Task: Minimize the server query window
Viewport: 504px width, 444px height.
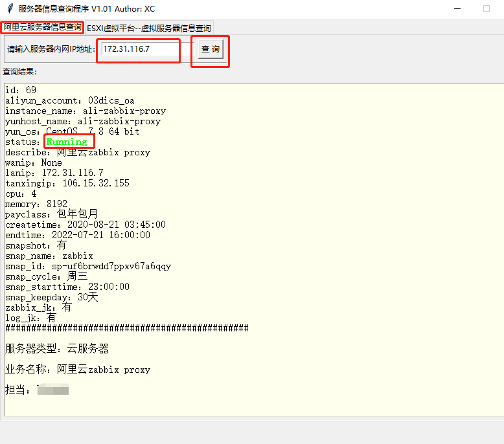Action: point(457,8)
